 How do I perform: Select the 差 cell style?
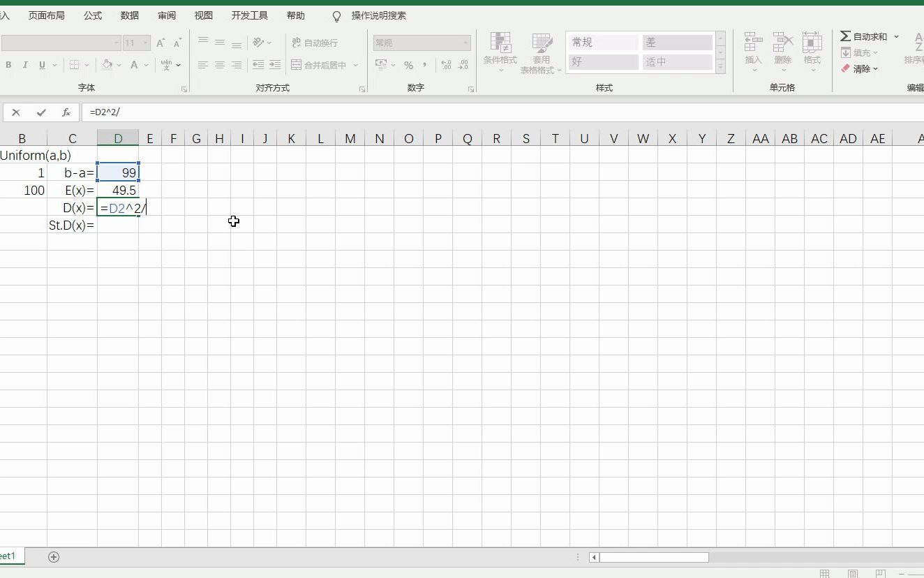tap(677, 43)
